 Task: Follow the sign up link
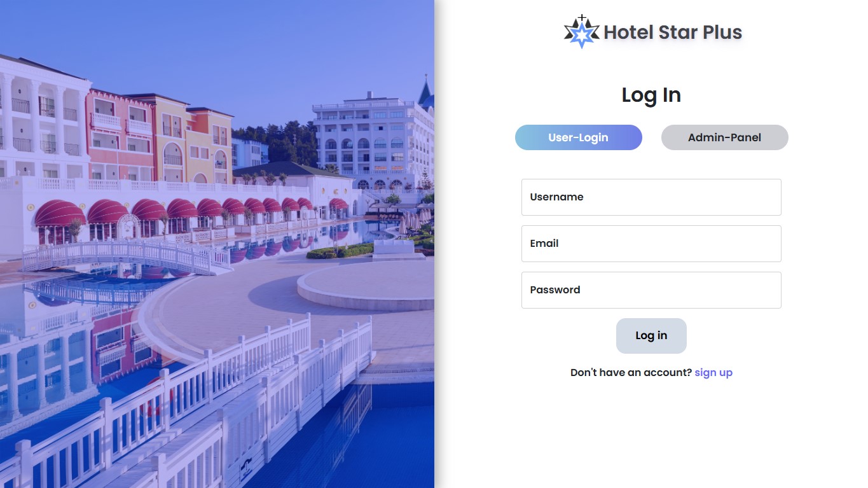(x=713, y=373)
